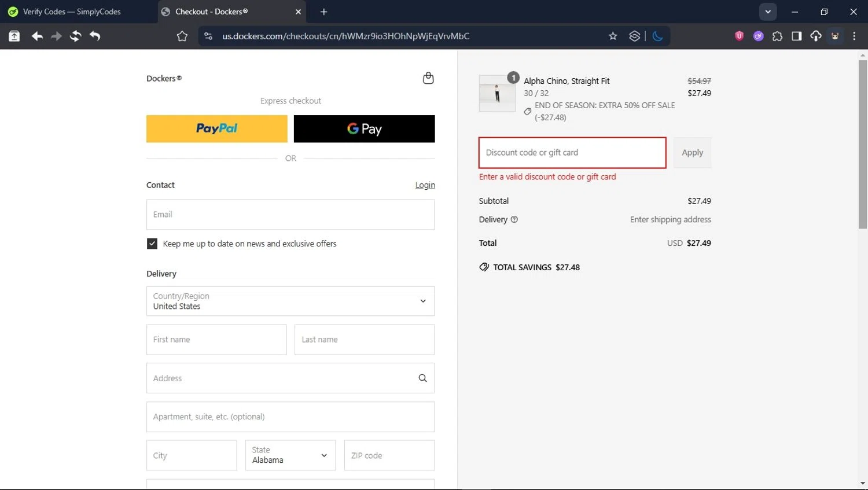Focus the Last name field
Viewport: 868px width, 490px height.
365,340
